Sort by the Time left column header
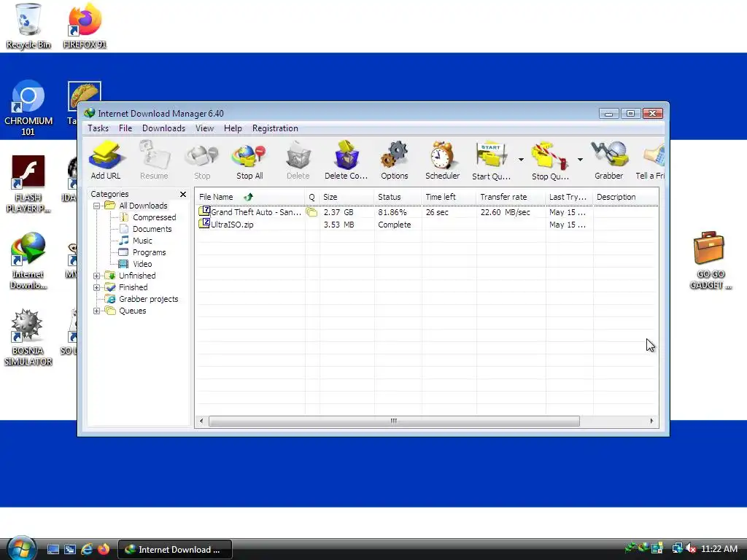 click(x=449, y=197)
